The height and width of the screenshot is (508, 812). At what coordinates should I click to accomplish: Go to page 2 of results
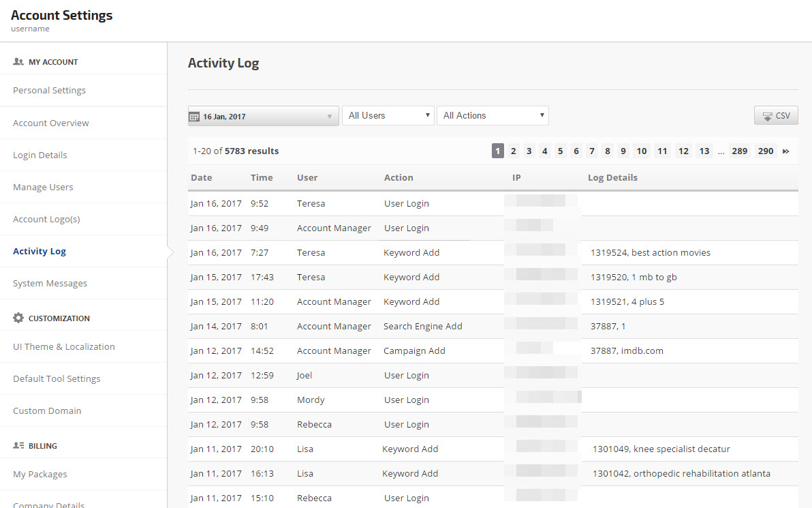514,151
